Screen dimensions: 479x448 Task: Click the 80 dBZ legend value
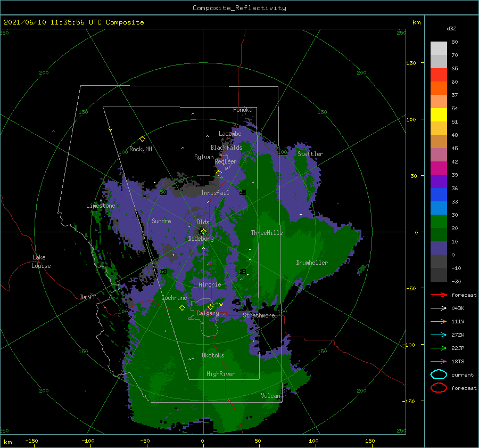click(x=455, y=42)
